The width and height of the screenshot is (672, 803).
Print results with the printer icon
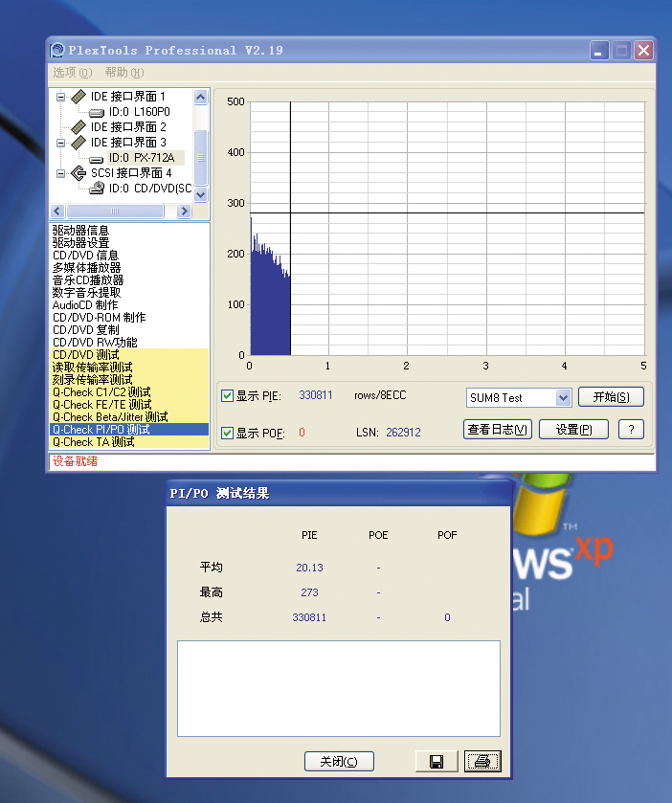[482, 762]
